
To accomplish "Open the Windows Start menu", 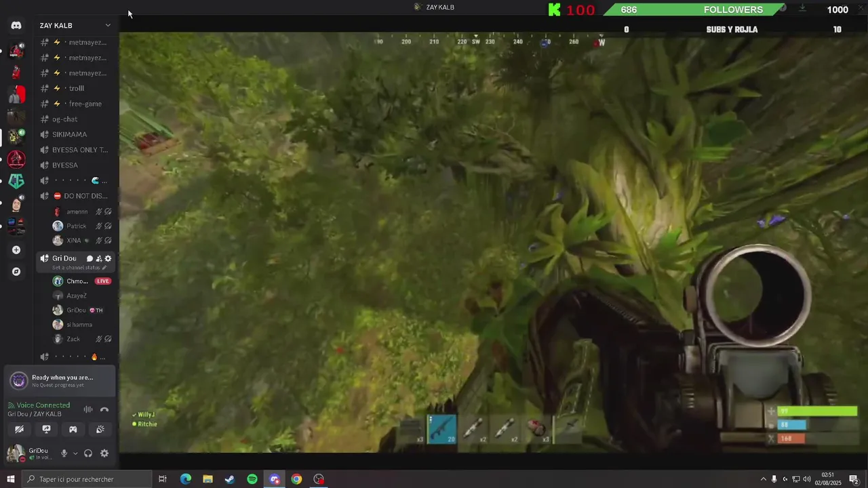I will [11, 479].
